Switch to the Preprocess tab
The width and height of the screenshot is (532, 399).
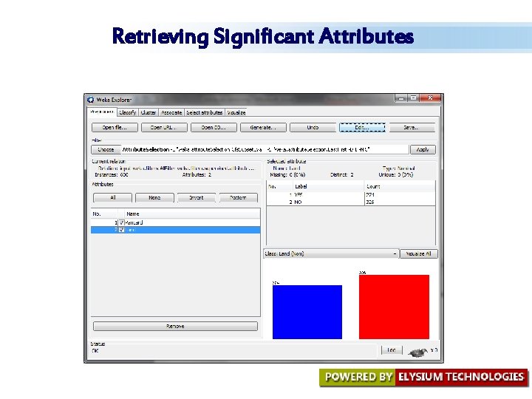[102, 112]
